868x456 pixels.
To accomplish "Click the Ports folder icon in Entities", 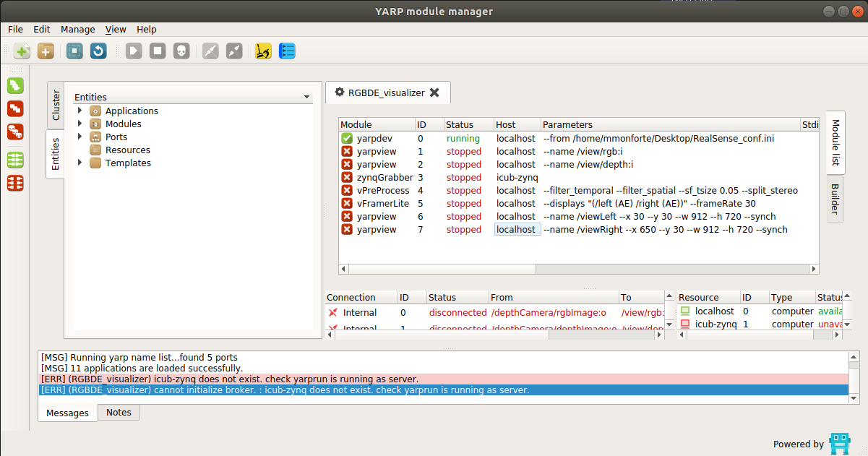I will point(95,137).
